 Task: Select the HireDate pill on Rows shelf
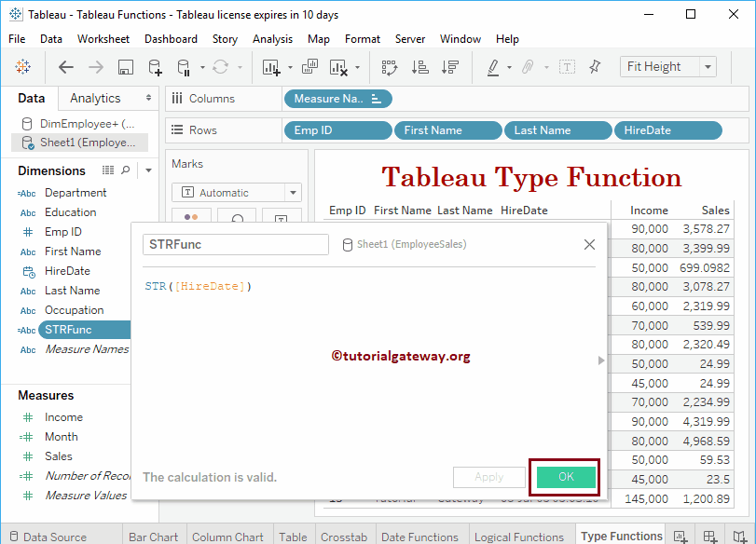click(x=667, y=130)
